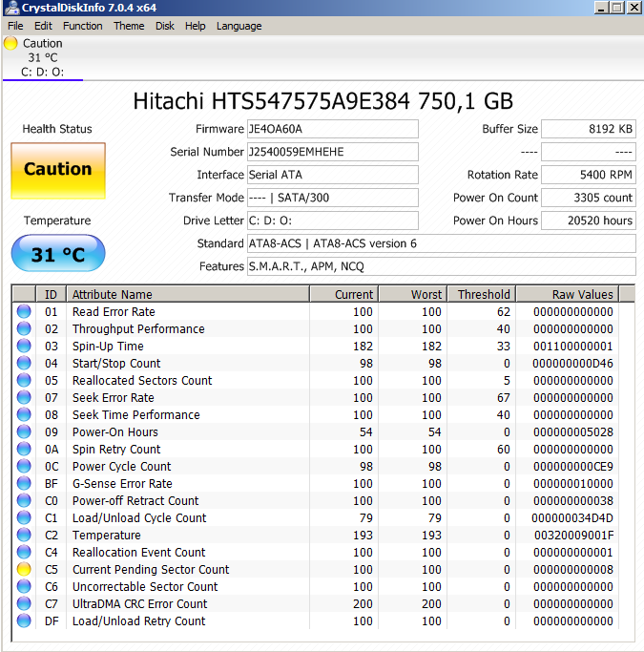Click blue status icon for Seek Error Rate
644x652 pixels.
(24, 397)
